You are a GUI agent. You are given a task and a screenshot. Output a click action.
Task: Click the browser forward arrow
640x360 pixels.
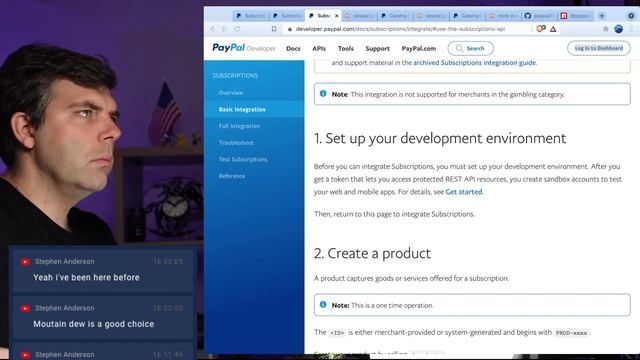click(224, 29)
